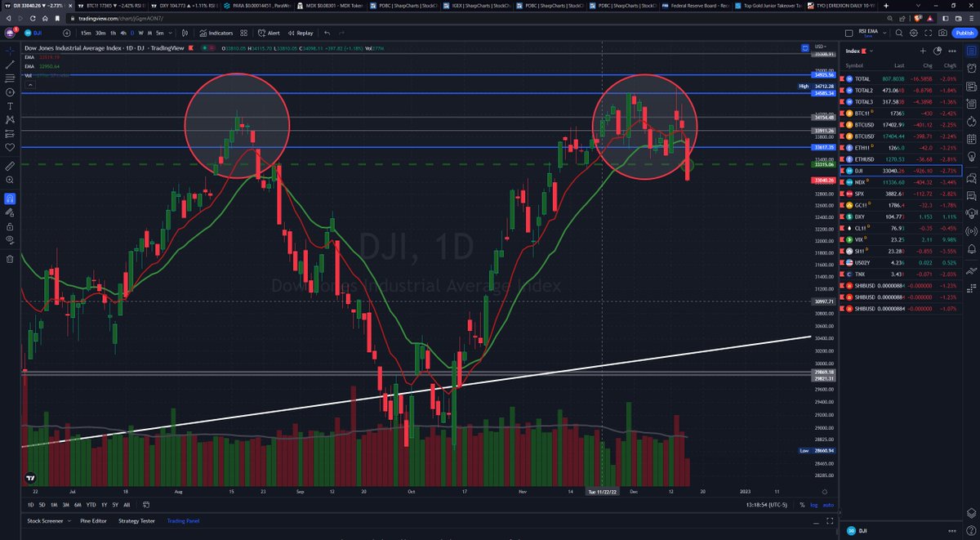Open Indicators dialog
980x540 pixels.
click(216, 33)
